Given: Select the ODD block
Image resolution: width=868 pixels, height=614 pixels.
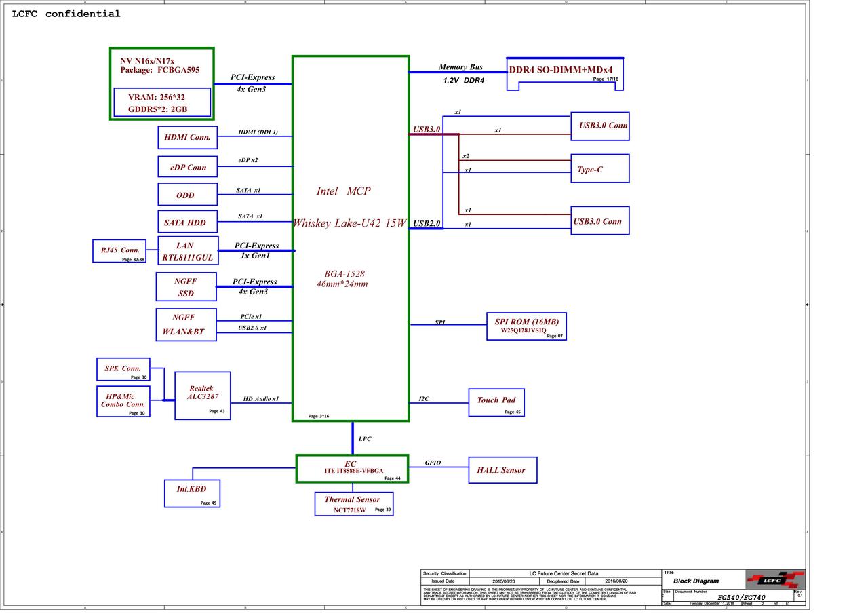Looking at the screenshot, I should [x=188, y=194].
